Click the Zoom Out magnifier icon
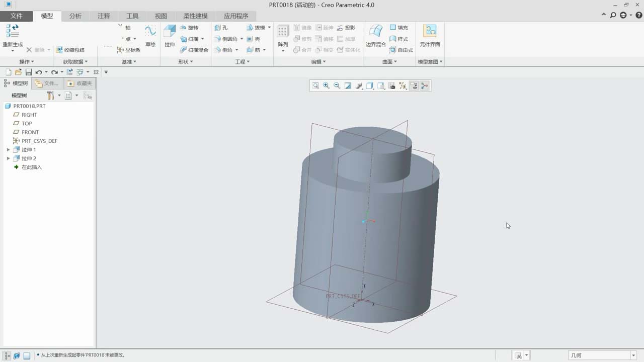This screenshot has height=362, width=644. tap(337, 86)
